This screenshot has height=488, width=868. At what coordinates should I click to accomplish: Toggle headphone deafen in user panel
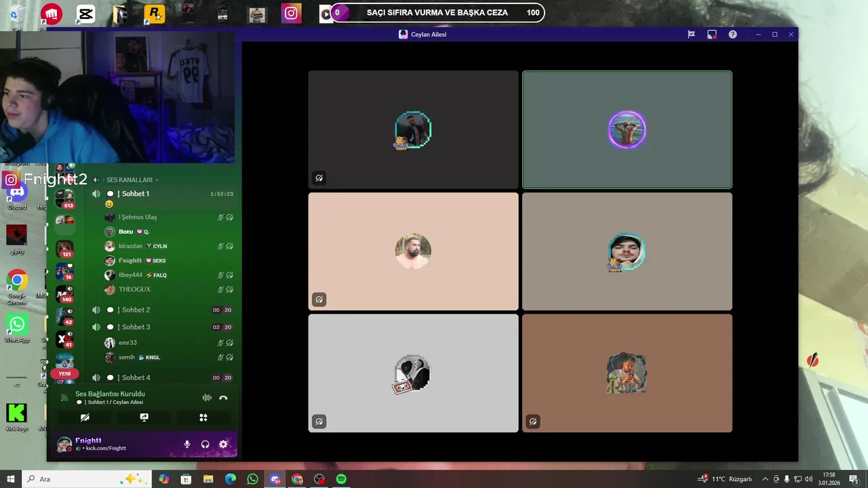point(205,445)
